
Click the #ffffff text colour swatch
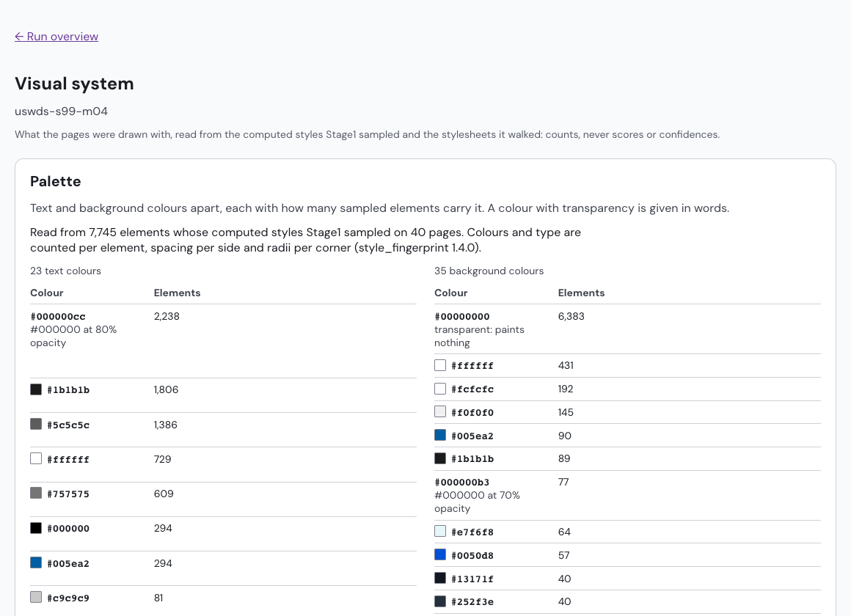click(36, 458)
